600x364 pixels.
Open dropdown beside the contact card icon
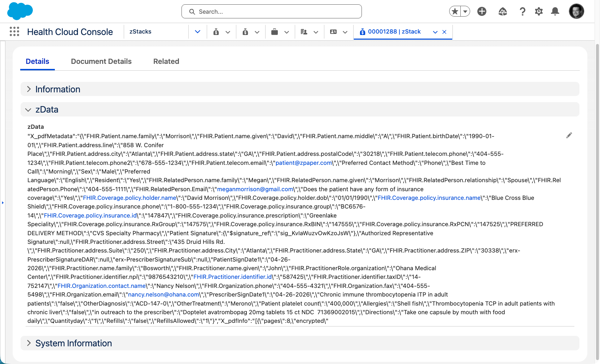pos(345,32)
